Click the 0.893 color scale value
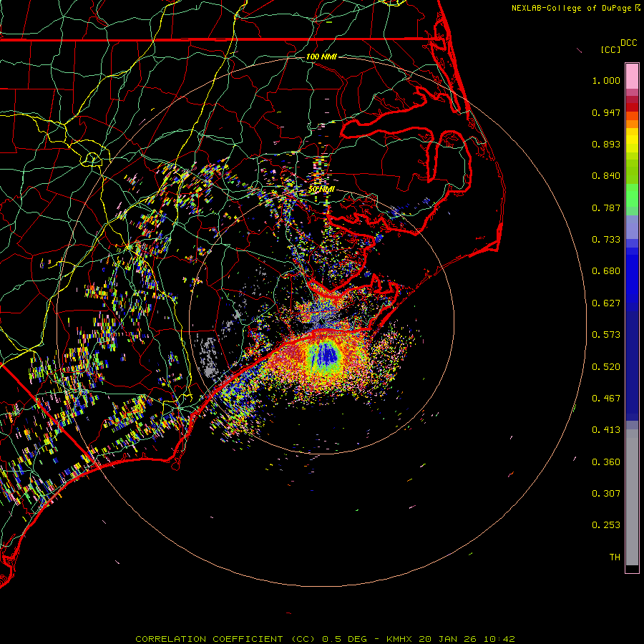This screenshot has height=644, width=644. click(606, 144)
